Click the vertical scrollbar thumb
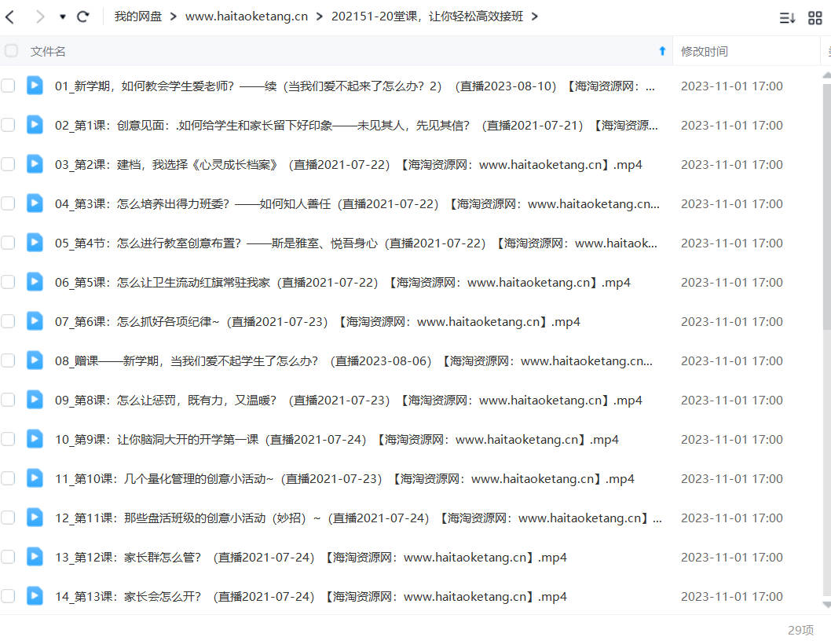Screen dimensions: 831x644 pyautogui.click(x=827, y=207)
